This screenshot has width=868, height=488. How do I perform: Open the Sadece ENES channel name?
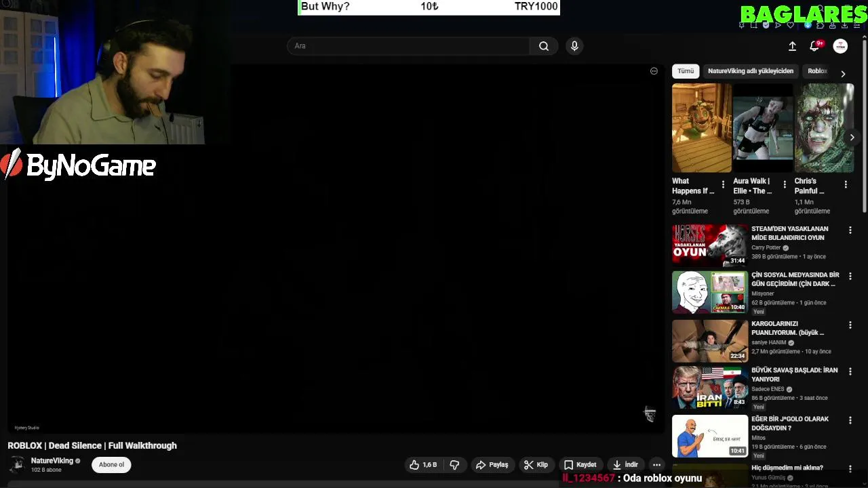click(x=768, y=389)
